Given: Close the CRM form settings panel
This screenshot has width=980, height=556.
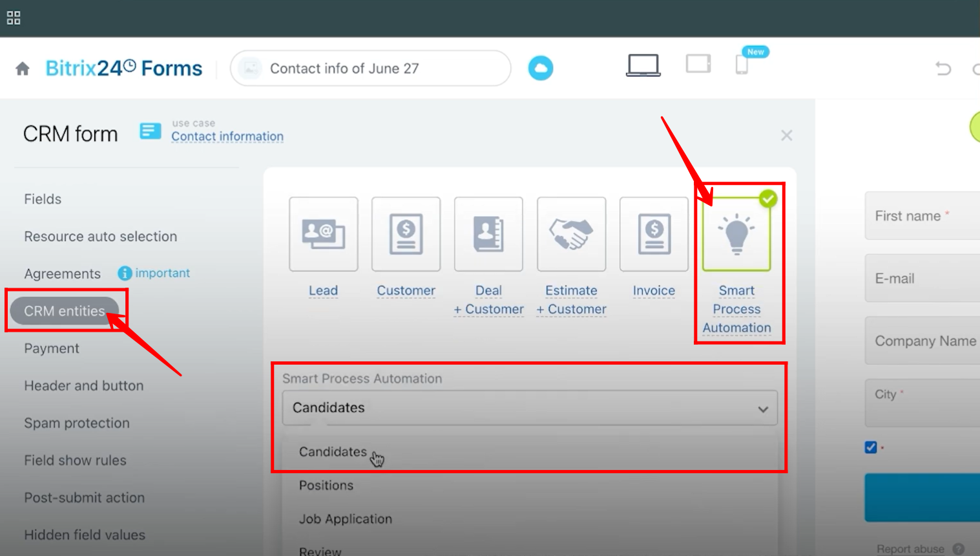Looking at the screenshot, I should [x=786, y=135].
